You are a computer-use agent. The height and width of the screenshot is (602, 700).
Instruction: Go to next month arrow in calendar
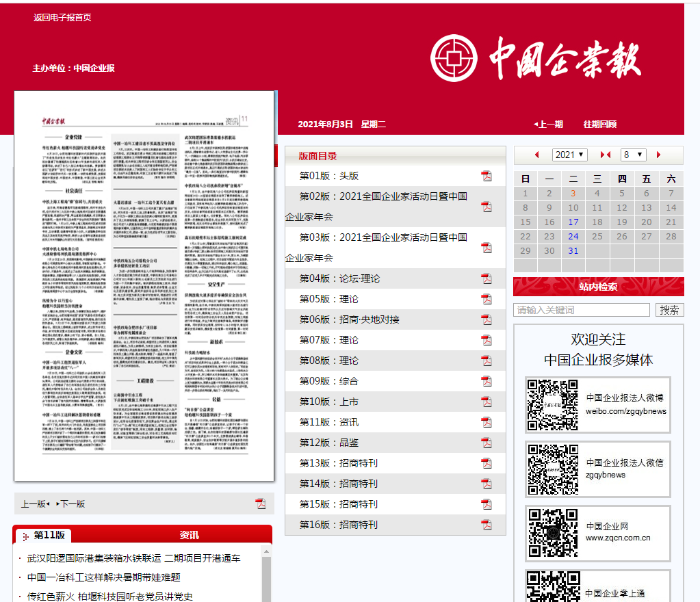658,155
